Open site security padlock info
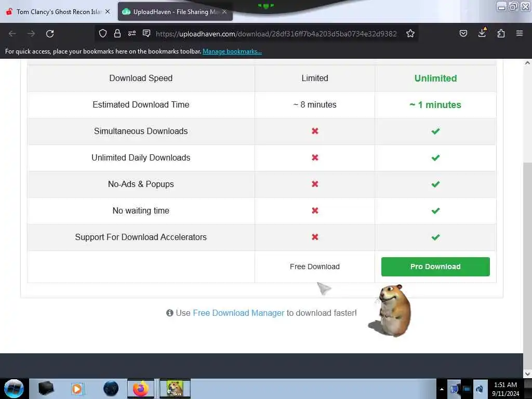The height and width of the screenshot is (399, 532). click(117, 33)
